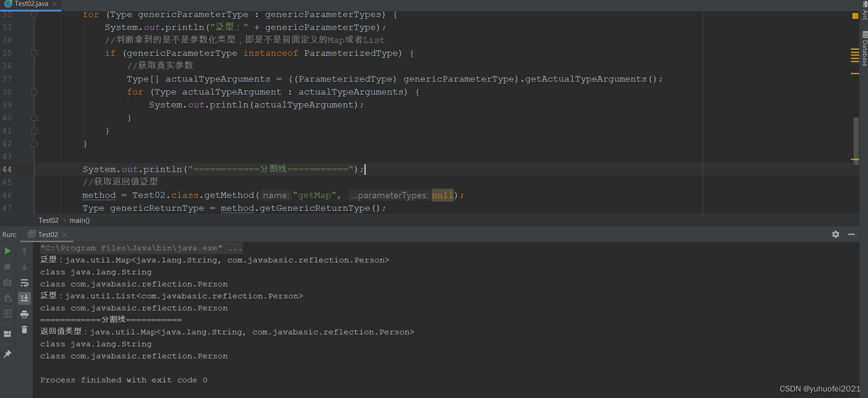The height and width of the screenshot is (398, 868).
Task: Close the Test02 run tab
Action: click(x=65, y=235)
